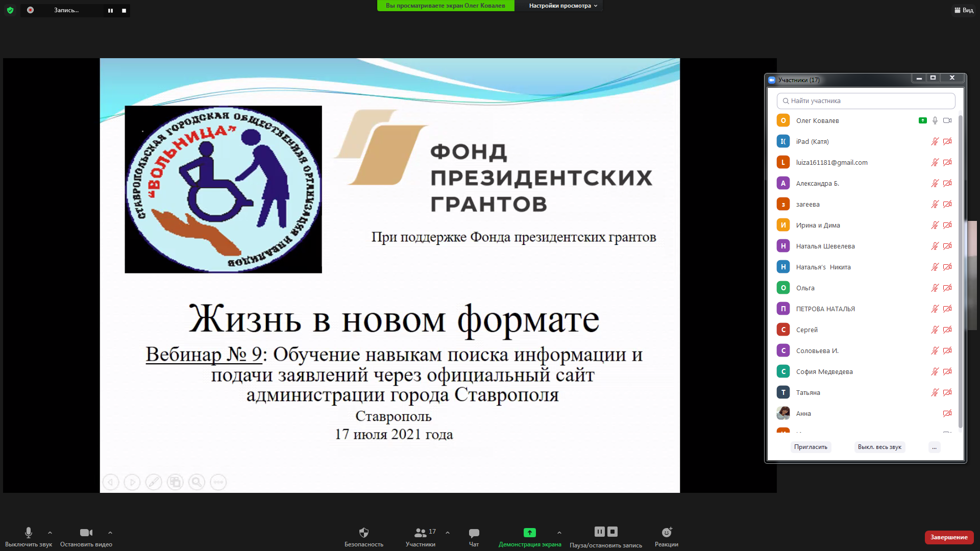This screenshot has height=551, width=980.
Task: Open the Chat bubble icon
Action: tap(474, 533)
